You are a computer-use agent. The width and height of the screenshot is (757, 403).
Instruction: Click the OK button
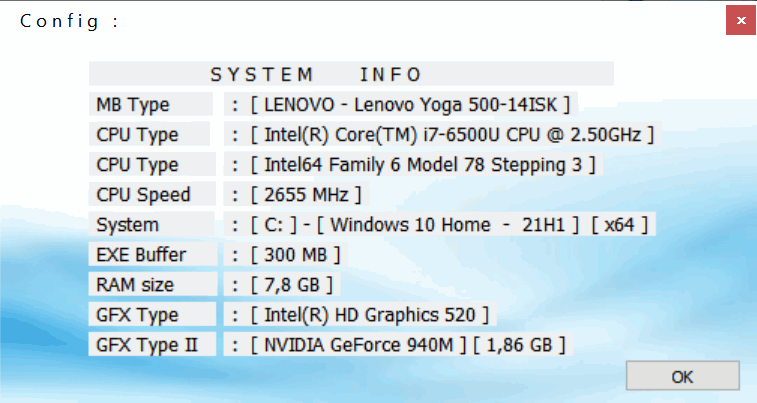[683, 375]
